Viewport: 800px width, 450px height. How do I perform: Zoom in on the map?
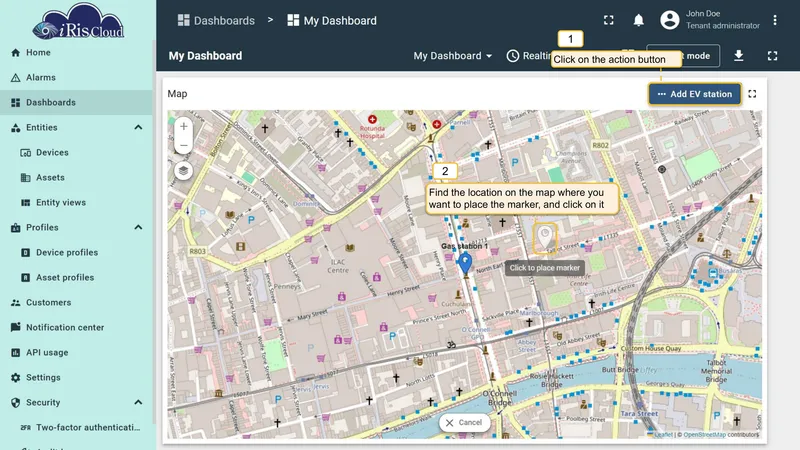pos(184,127)
